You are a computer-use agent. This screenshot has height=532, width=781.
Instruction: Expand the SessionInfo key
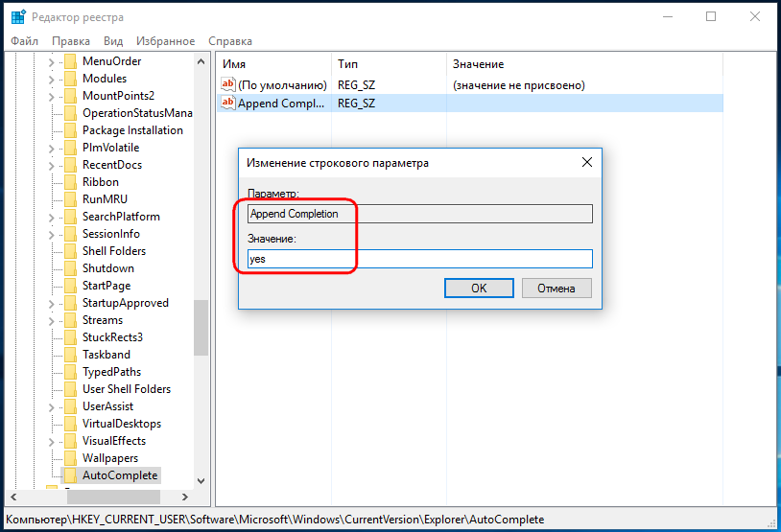(x=51, y=235)
